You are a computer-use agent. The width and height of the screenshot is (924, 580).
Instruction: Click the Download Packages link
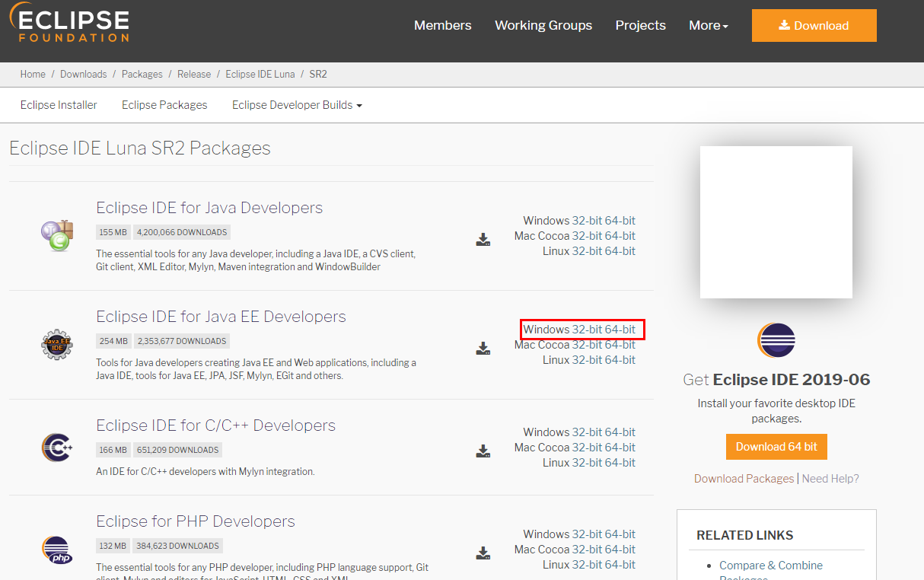pyautogui.click(x=744, y=479)
